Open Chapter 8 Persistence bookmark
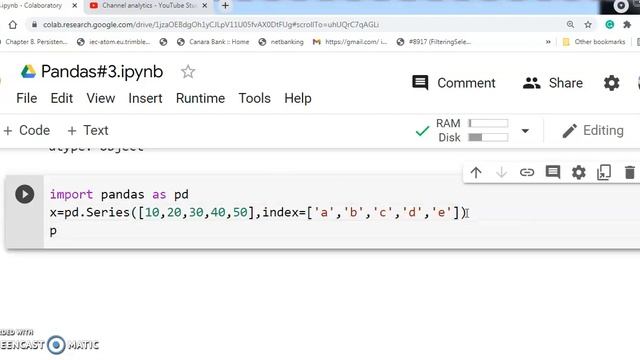640x360 pixels. tap(34, 42)
